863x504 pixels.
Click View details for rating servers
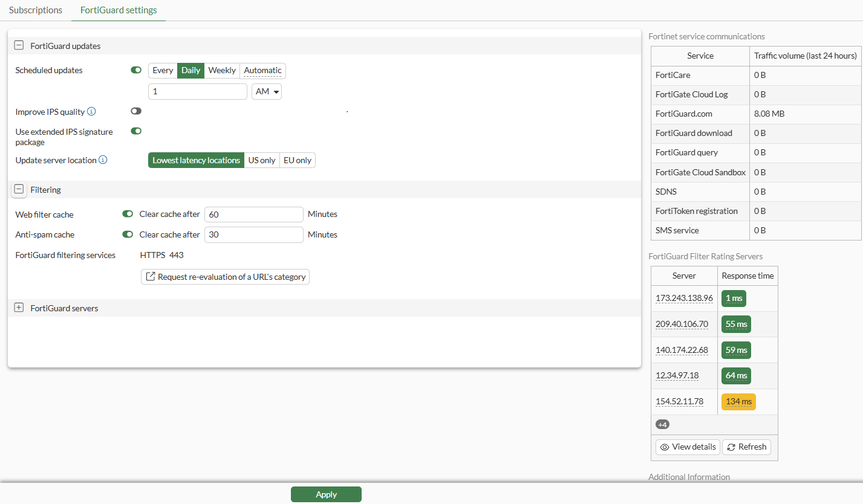click(x=688, y=447)
